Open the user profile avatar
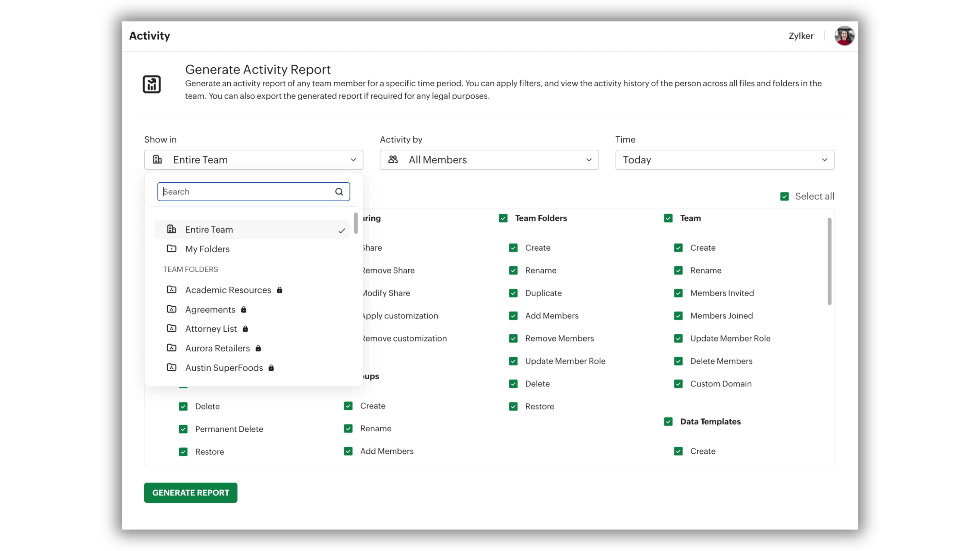Image resolution: width=980 pixels, height=551 pixels. pos(844,35)
